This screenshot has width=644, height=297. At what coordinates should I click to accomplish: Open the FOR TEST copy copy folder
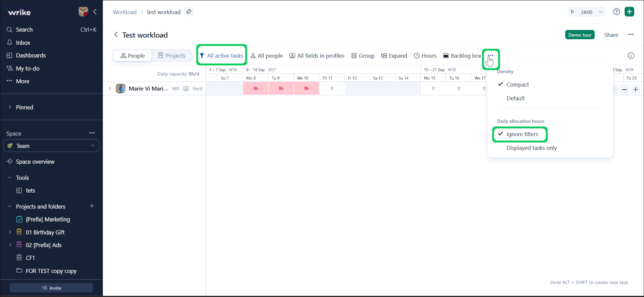click(52, 271)
